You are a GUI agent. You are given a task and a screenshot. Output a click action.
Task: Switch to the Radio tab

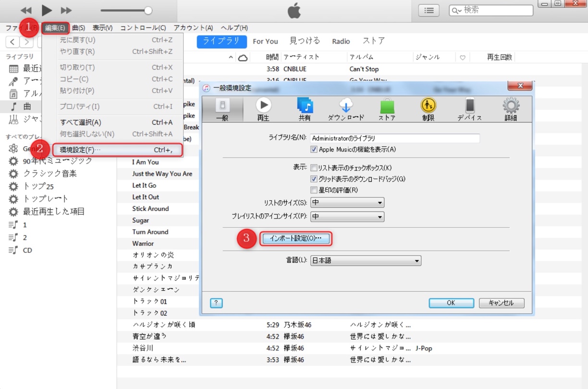pyautogui.click(x=341, y=41)
